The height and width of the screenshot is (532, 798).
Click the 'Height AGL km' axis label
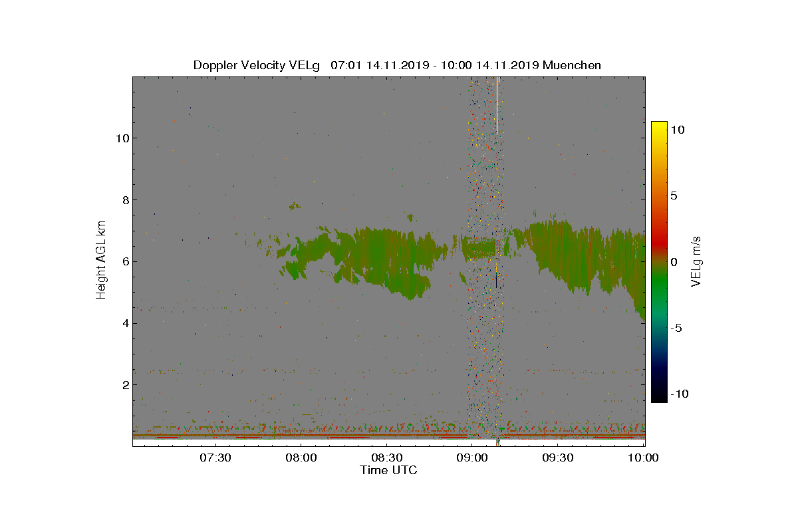pos(101,261)
